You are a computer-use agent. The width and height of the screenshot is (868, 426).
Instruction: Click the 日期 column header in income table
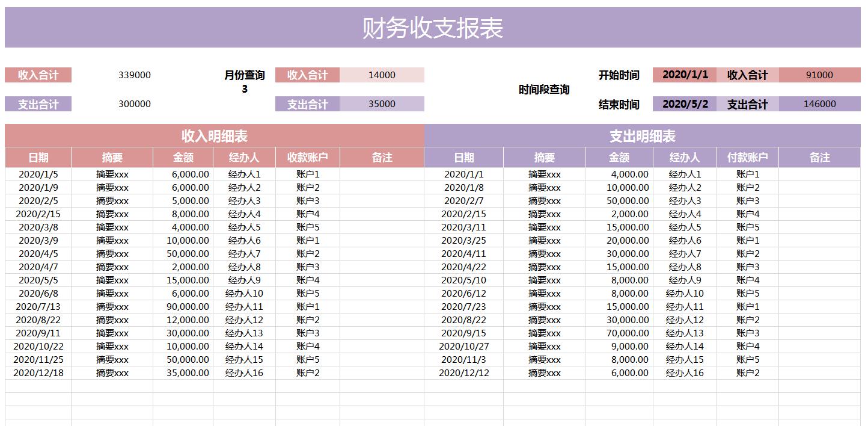(x=37, y=157)
